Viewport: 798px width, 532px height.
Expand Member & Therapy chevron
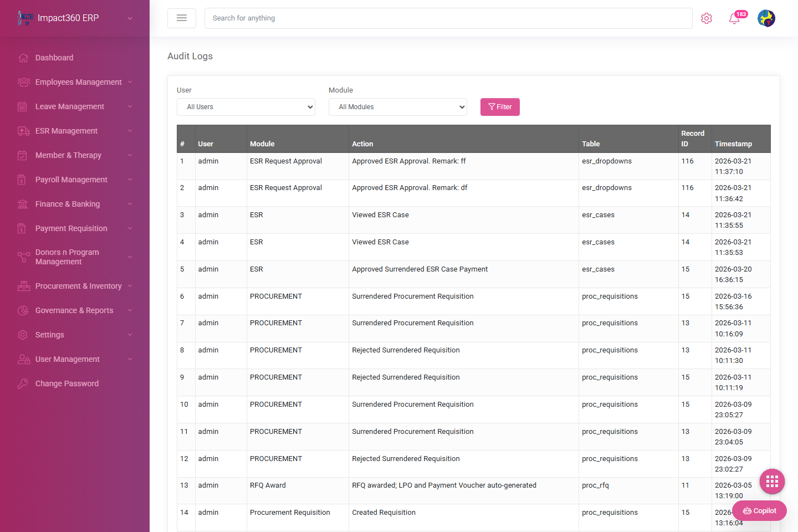[130, 155]
